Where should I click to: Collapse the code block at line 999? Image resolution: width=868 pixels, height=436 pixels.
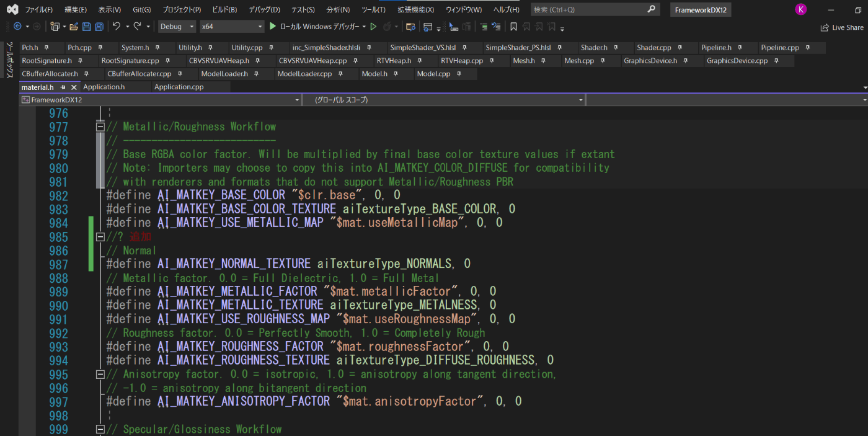point(100,429)
